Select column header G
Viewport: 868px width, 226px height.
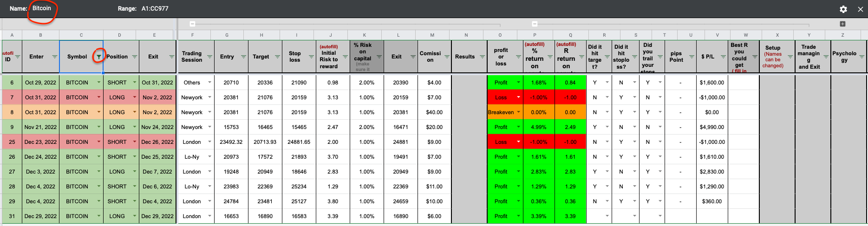coord(227,35)
